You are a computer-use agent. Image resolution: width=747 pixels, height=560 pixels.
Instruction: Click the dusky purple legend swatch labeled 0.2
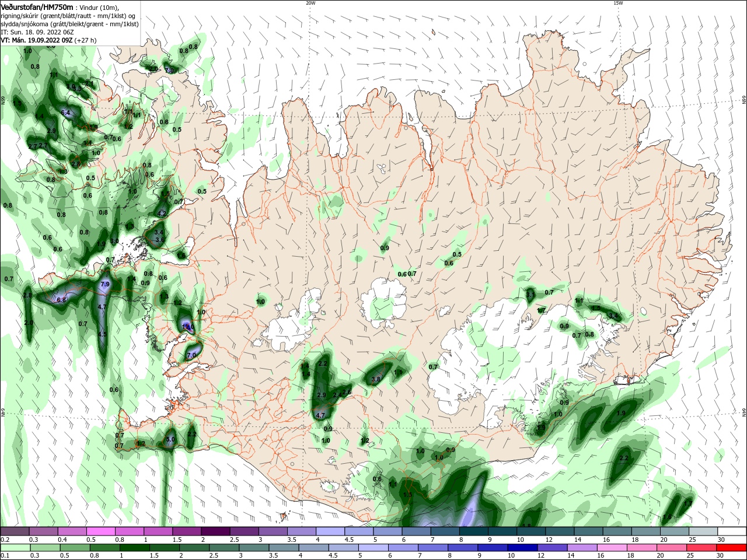(x=15, y=531)
